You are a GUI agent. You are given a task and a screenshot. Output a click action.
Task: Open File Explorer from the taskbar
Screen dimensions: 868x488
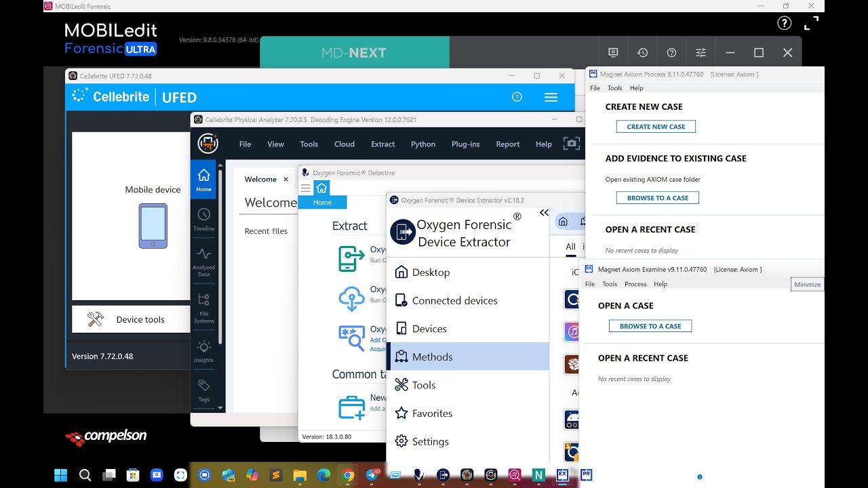coord(300,475)
